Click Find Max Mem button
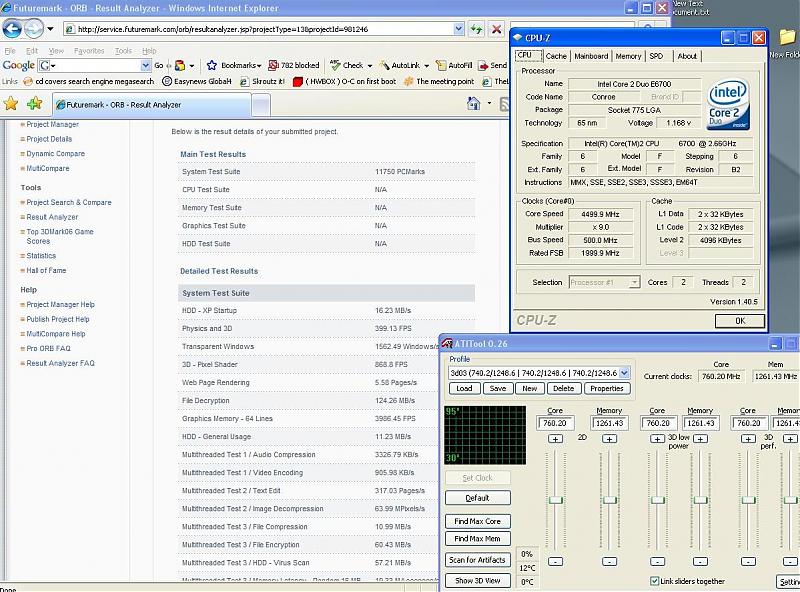The image size is (800, 592). click(478, 538)
